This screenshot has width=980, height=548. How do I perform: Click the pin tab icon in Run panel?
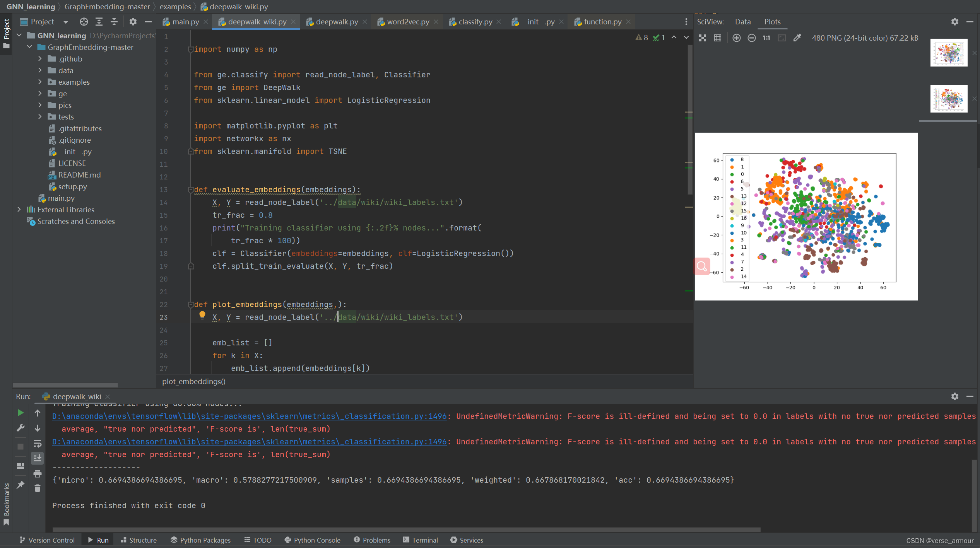coord(21,485)
